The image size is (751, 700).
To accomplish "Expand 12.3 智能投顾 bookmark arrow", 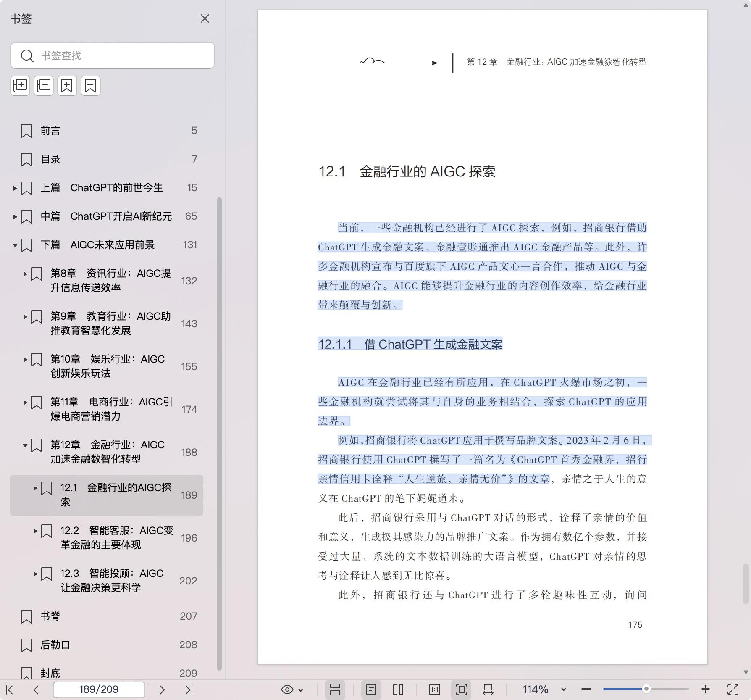I will tap(35, 574).
